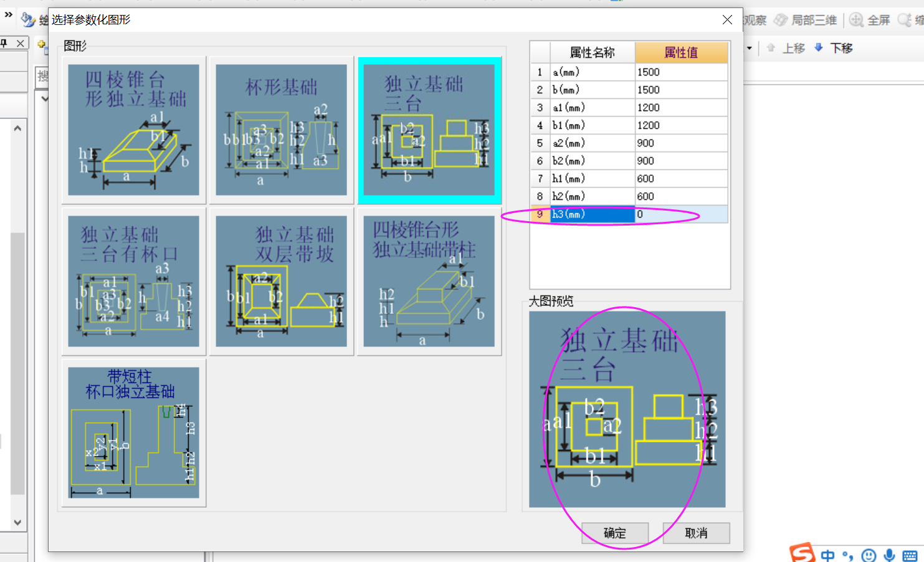The height and width of the screenshot is (562, 924).
Task: Select the a2(mm) value 900
Action: click(681, 143)
